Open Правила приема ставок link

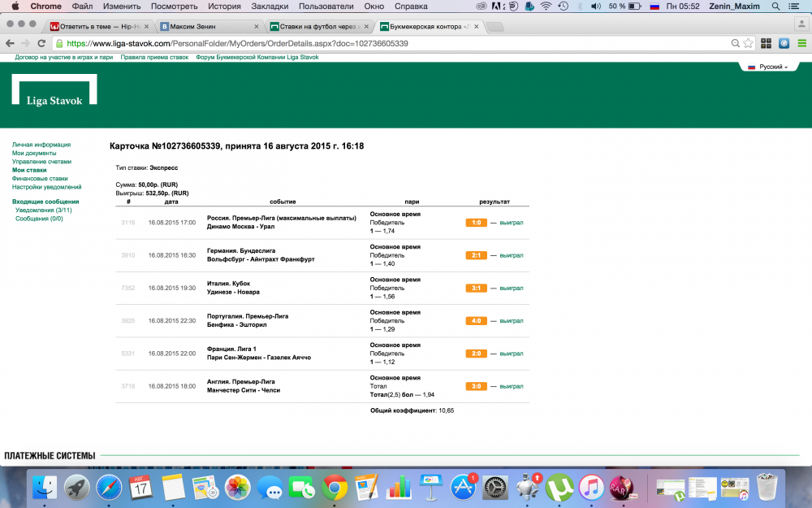point(154,58)
